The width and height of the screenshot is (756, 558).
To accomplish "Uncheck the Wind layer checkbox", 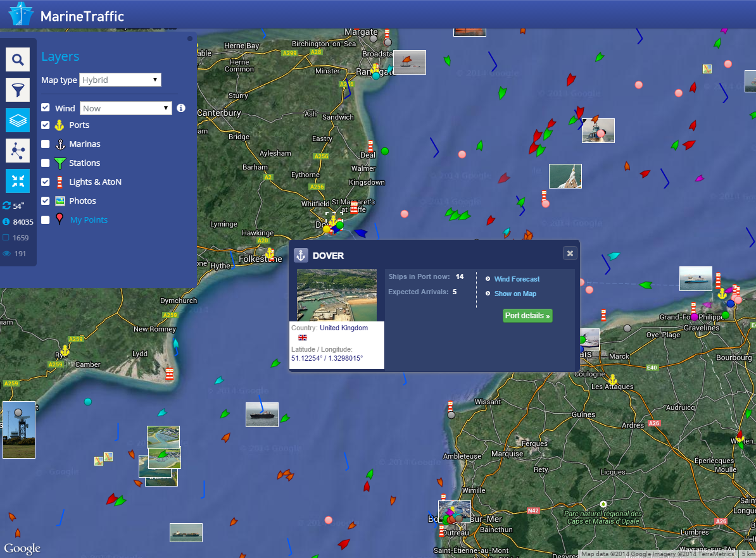I will pos(46,108).
